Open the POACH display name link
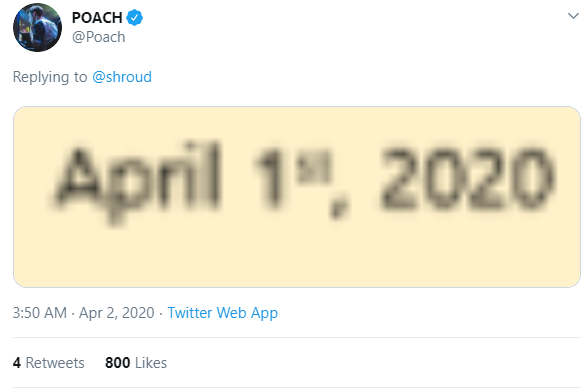585x389 pixels. [97, 18]
